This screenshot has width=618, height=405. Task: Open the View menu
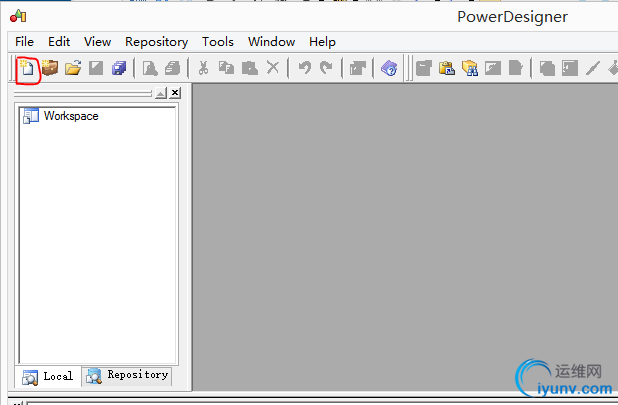(97, 41)
